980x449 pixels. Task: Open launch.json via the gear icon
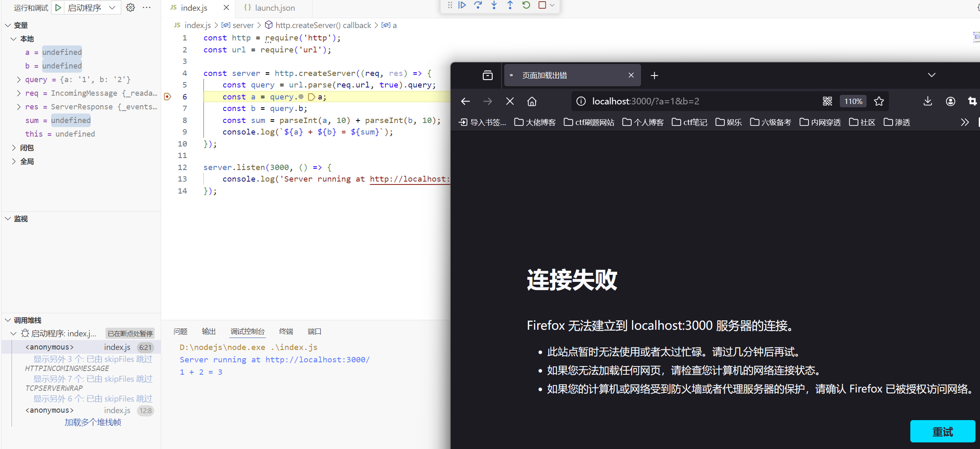[x=130, y=7]
